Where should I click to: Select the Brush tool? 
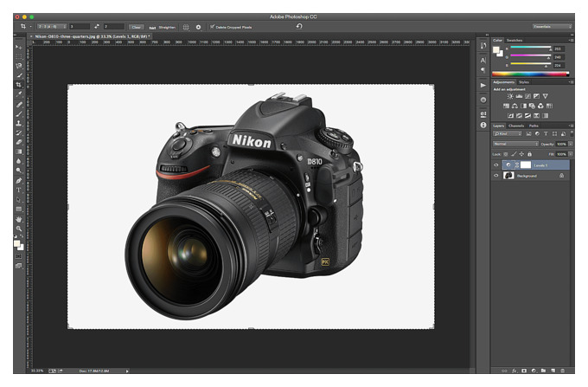tap(18, 113)
